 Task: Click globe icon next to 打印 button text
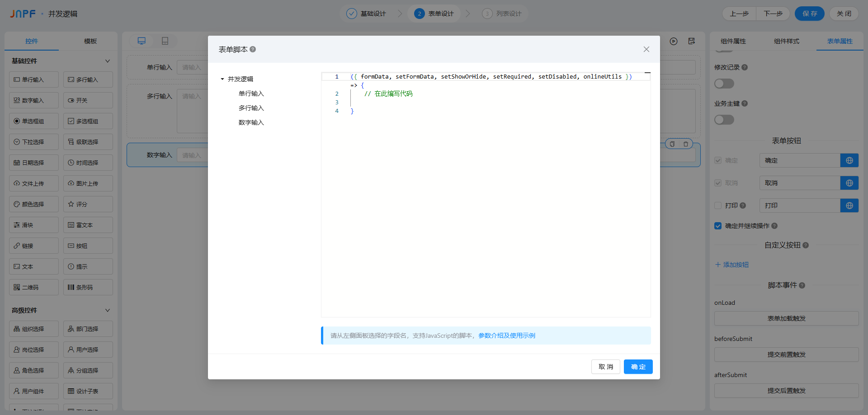[849, 205]
